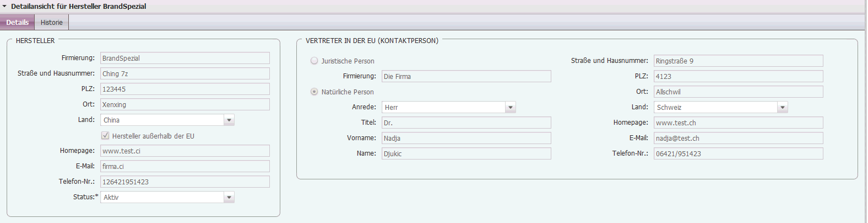Click the manufacturer Firmierung field BrandSpezial
The image size is (868, 223).
pyautogui.click(x=185, y=58)
